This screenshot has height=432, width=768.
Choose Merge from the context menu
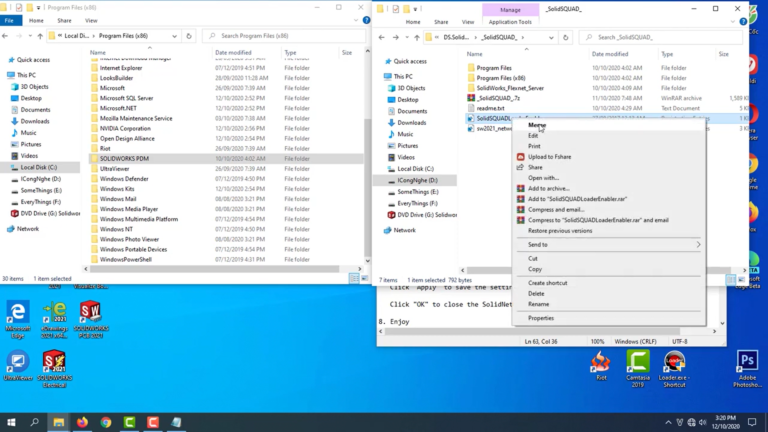click(537, 125)
